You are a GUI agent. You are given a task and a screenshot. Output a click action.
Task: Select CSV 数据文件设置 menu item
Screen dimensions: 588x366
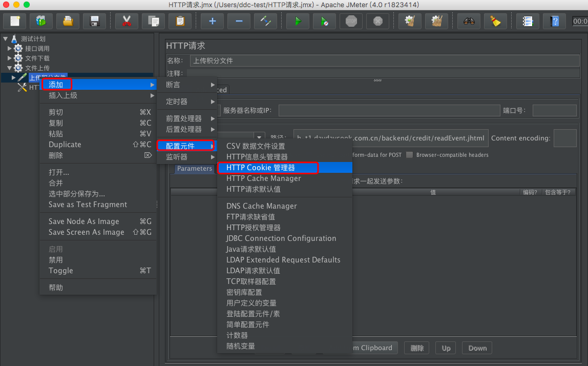pyautogui.click(x=285, y=146)
